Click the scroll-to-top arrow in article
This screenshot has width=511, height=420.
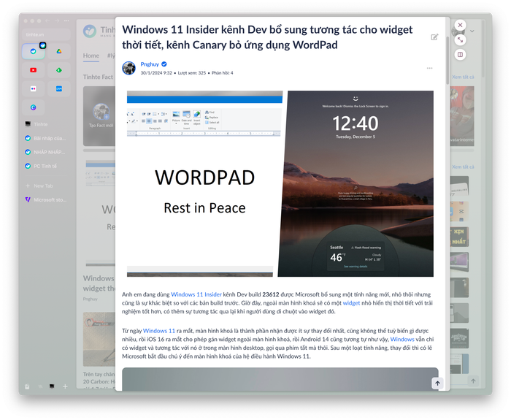[437, 383]
